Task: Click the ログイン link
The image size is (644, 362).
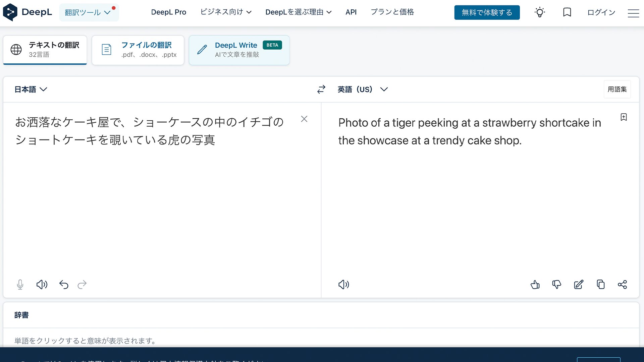Action: [x=601, y=12]
